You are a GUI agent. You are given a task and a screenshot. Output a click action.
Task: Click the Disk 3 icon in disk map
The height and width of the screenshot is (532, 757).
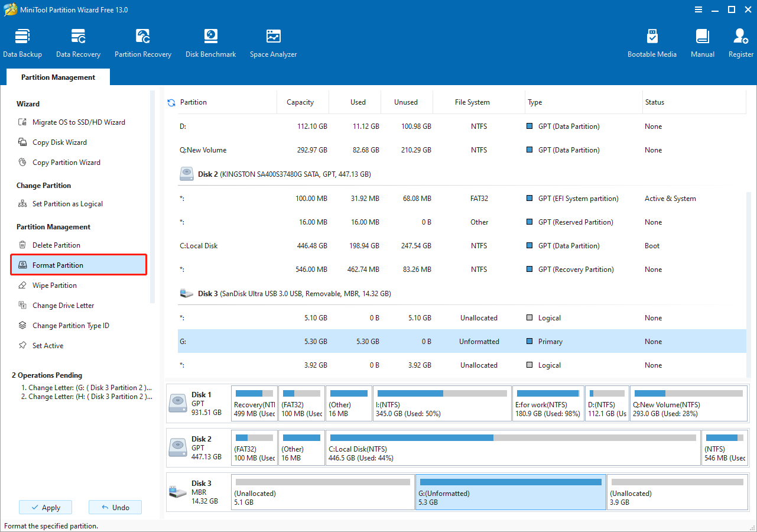[178, 492]
